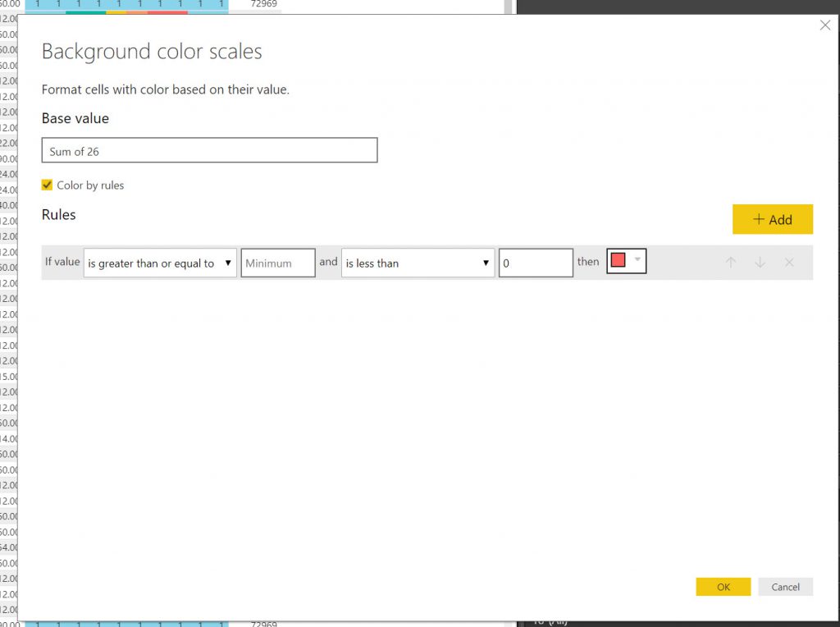
Task: Click the 'Rules' section heading
Action: [59, 215]
